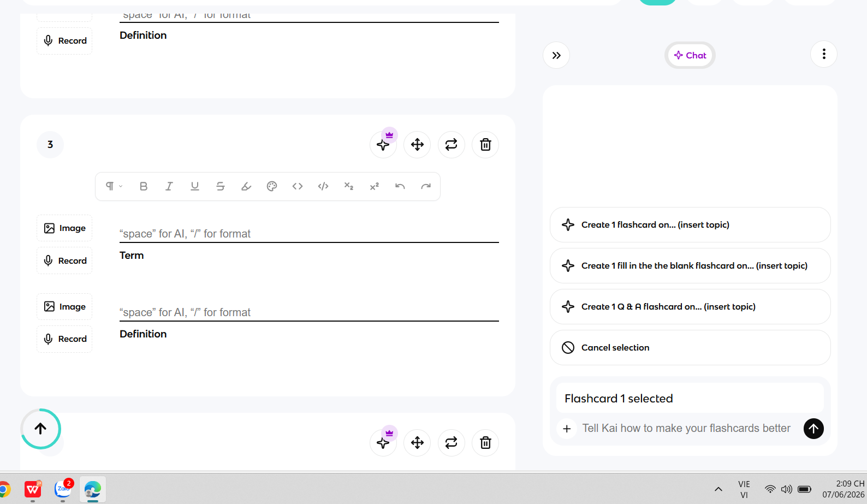This screenshot has width=867, height=504.
Task: Toggle strikethrough formatting in the editor toolbar
Action: coord(221,186)
